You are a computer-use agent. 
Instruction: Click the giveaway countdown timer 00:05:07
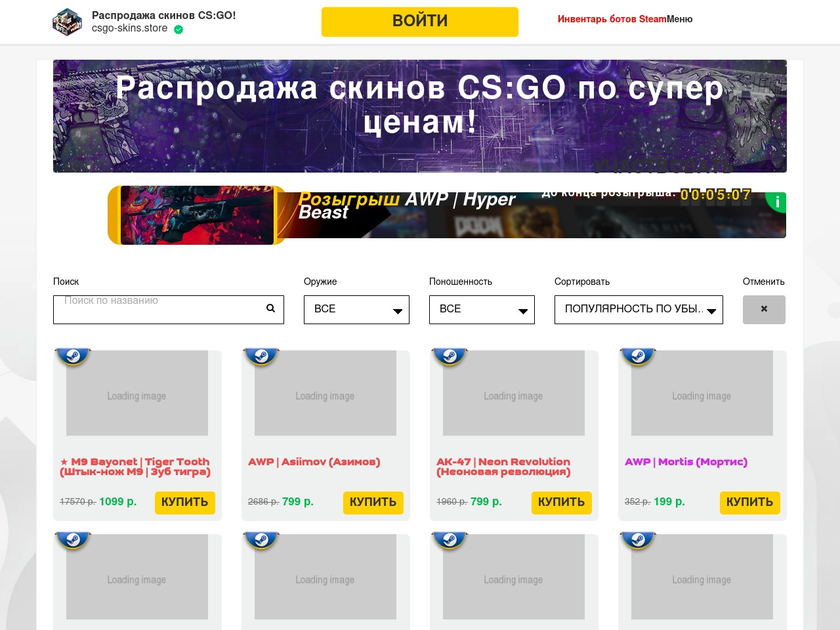(x=716, y=195)
